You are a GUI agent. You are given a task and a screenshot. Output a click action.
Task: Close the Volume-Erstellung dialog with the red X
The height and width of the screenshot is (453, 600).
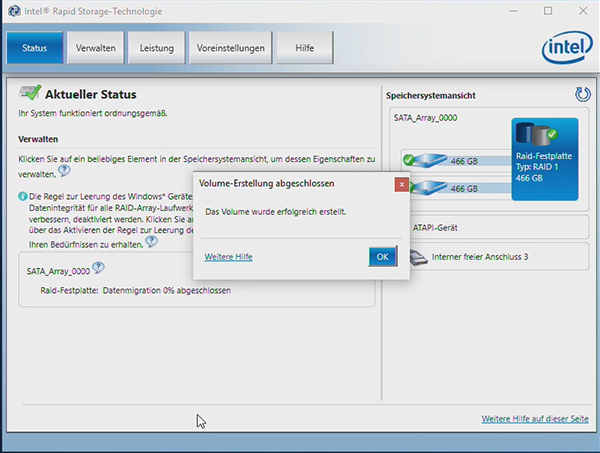[401, 184]
